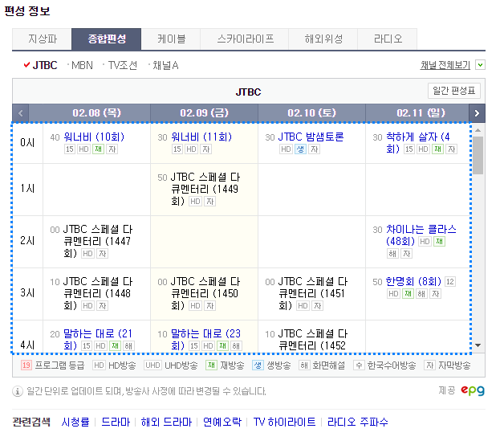Click the 한국수어방송 legend icon
504x445 pixels.
click(359, 365)
